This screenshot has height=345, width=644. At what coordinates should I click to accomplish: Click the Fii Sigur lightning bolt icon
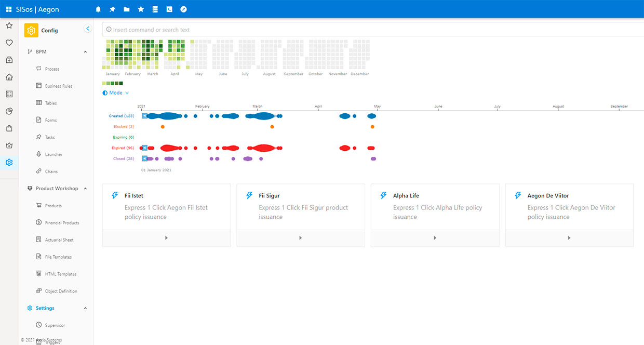pos(249,195)
